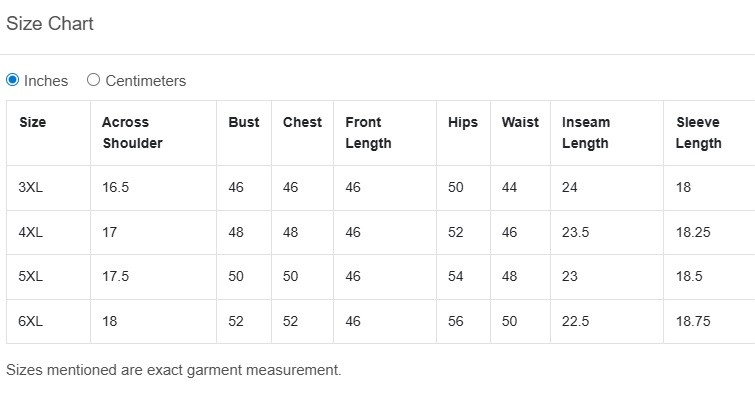Click the Hips column header

pyautogui.click(x=462, y=122)
